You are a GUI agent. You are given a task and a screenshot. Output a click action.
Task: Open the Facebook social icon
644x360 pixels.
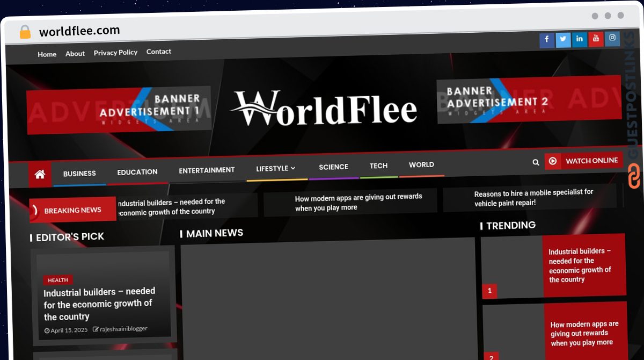(x=546, y=40)
